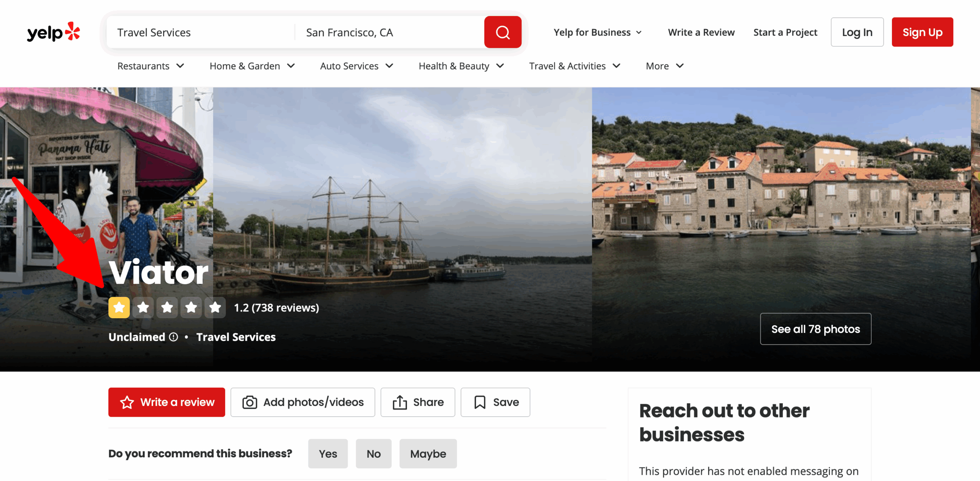Click the Yelp logo
The width and height of the screenshot is (980, 481).
53,32
